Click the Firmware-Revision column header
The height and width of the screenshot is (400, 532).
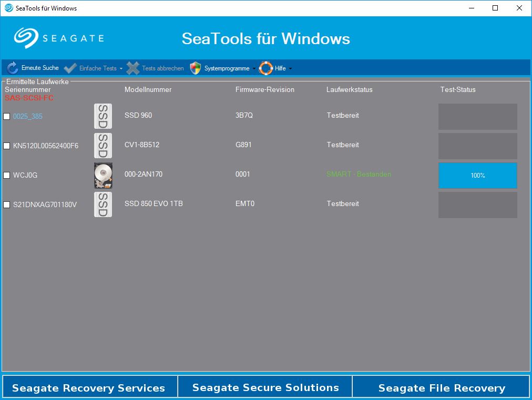(x=264, y=89)
